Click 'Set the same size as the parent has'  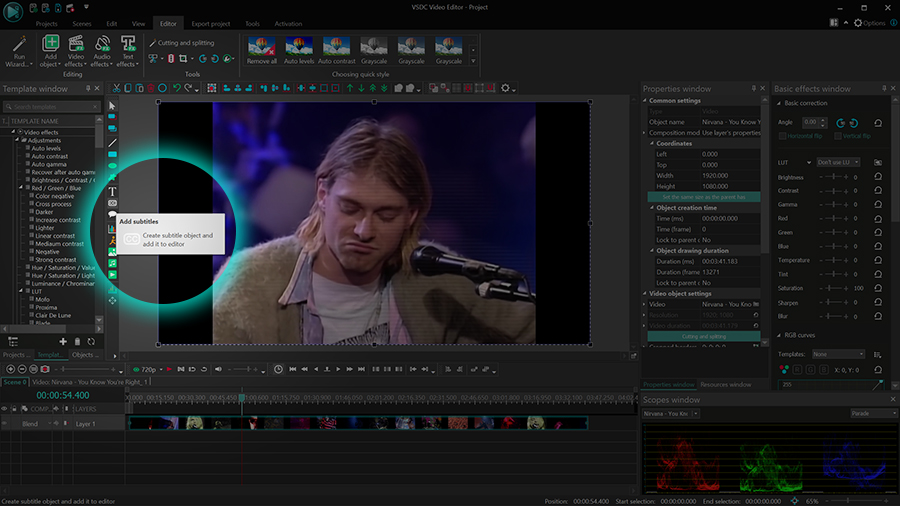click(704, 197)
